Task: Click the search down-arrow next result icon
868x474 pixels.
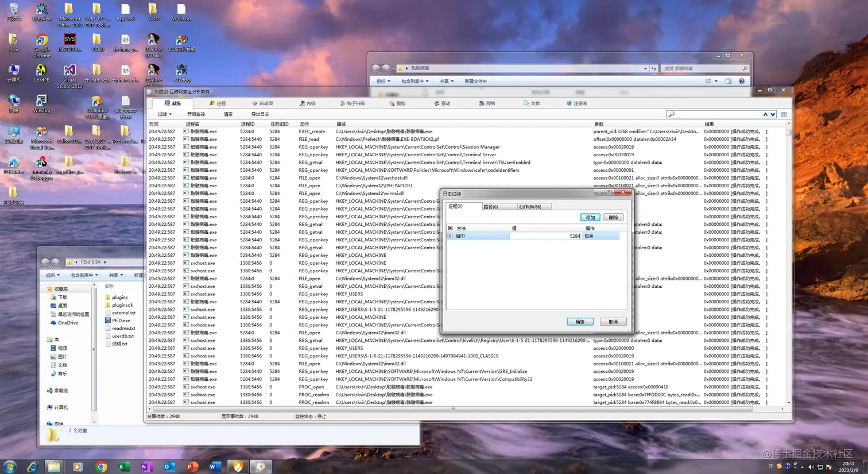Action: pyautogui.click(x=773, y=114)
